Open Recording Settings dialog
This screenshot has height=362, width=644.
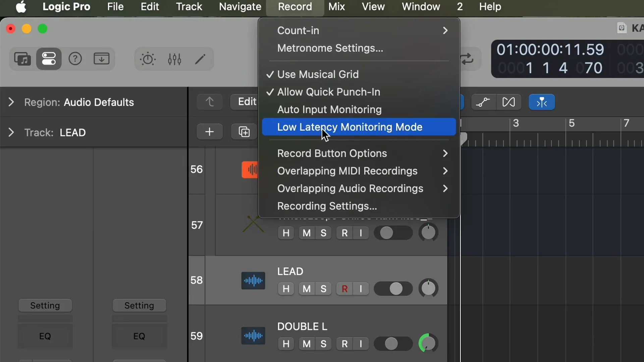327,205
